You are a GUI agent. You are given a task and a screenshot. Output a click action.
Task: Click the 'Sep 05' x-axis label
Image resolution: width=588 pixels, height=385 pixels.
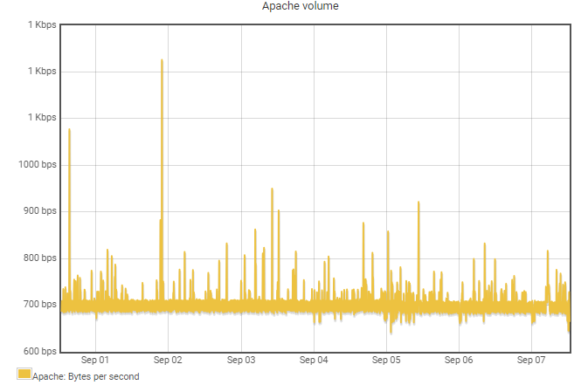[x=386, y=360]
